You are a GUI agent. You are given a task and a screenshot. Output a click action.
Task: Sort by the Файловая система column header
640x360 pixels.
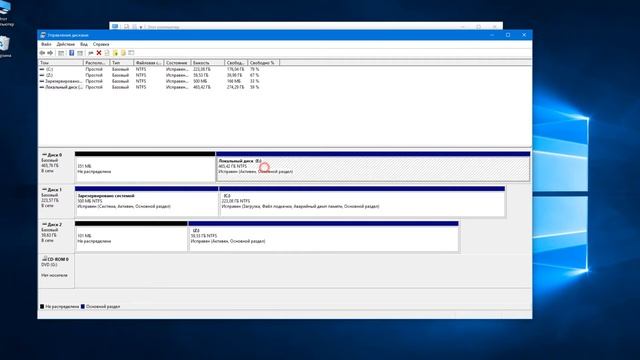pyautogui.click(x=149, y=63)
